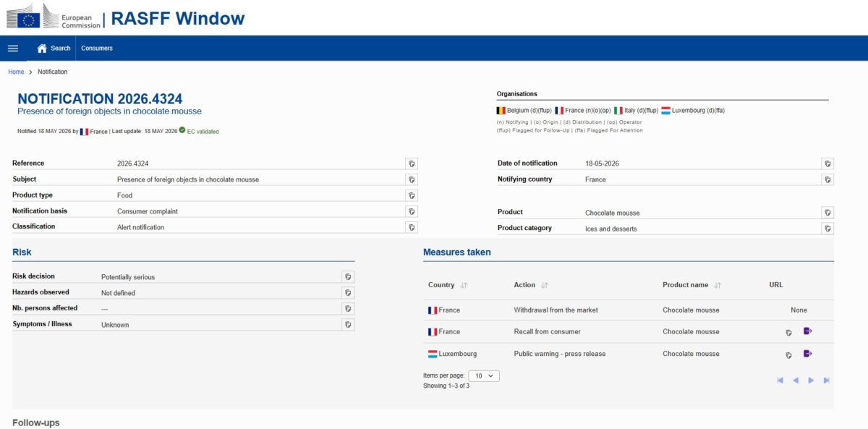Copy the Nb. persons affected value
868x429 pixels.
348,308
